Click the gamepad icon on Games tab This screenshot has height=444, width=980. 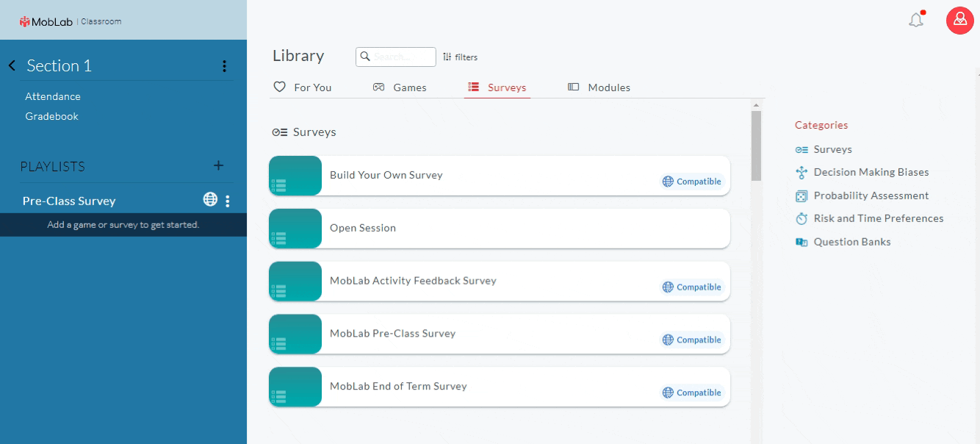point(379,87)
